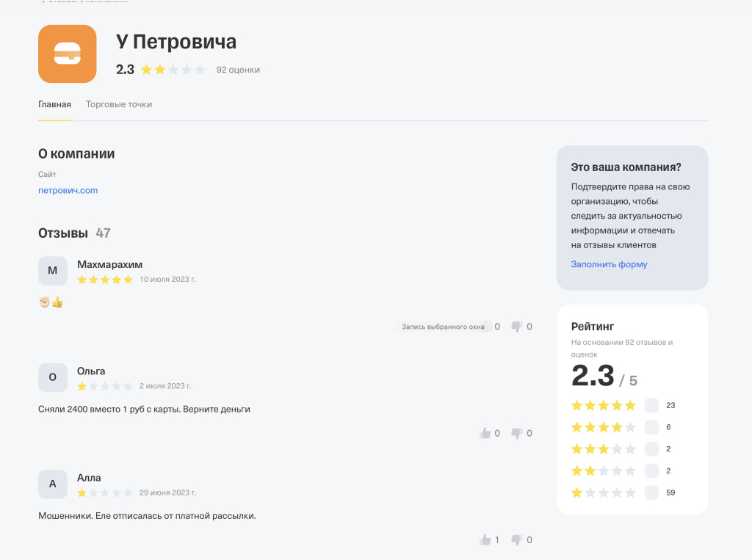Screen dimensions: 752x560
Task: Click Алла's avatar circle
Action: pos(52,484)
